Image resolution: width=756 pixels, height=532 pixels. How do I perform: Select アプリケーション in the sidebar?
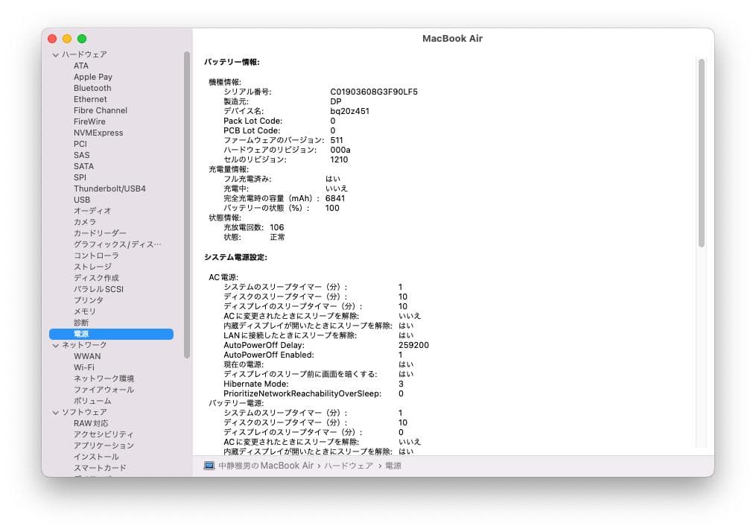point(104,445)
